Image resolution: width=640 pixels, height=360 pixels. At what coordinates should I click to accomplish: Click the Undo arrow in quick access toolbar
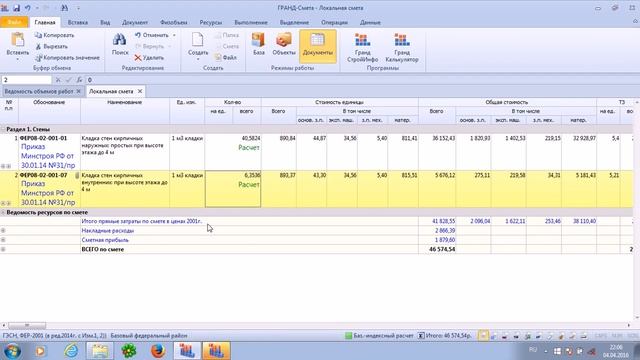[28, 8]
